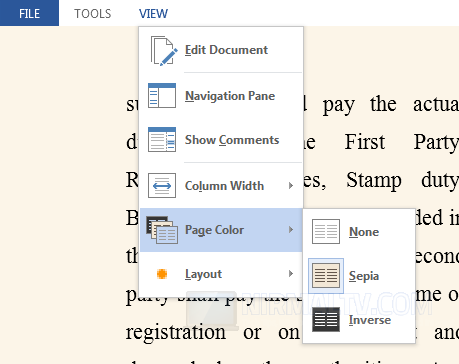This screenshot has height=364, width=459.
Task: Click the Edit Document pencil icon
Action: point(164,51)
